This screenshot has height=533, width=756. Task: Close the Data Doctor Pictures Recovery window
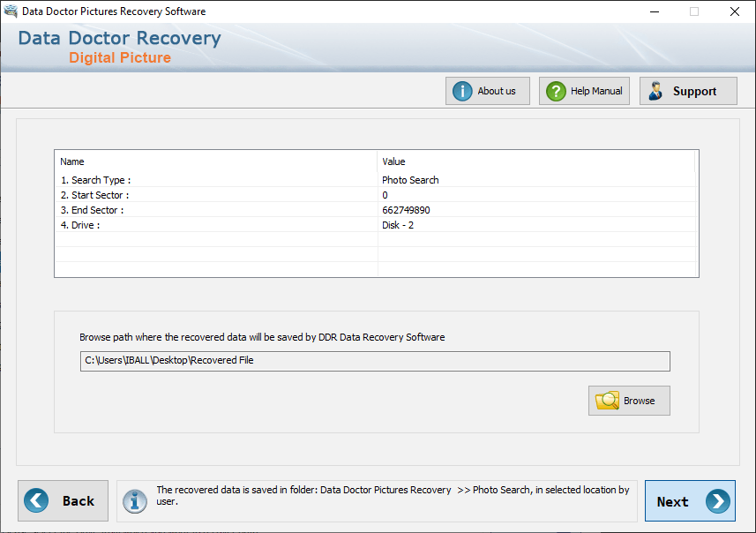point(734,11)
